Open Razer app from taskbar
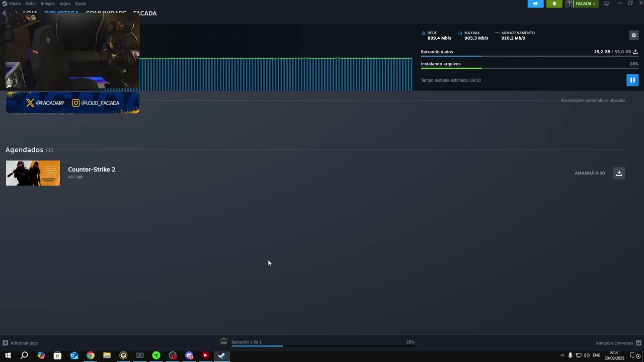The width and height of the screenshot is (644, 362). [x=156, y=355]
